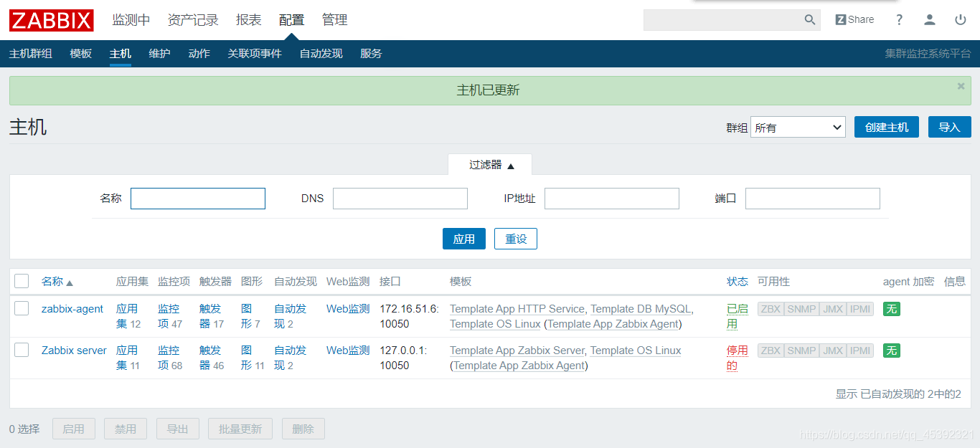Sort hosts by 名称 column
This screenshot has height=448, width=980.
[x=57, y=282]
